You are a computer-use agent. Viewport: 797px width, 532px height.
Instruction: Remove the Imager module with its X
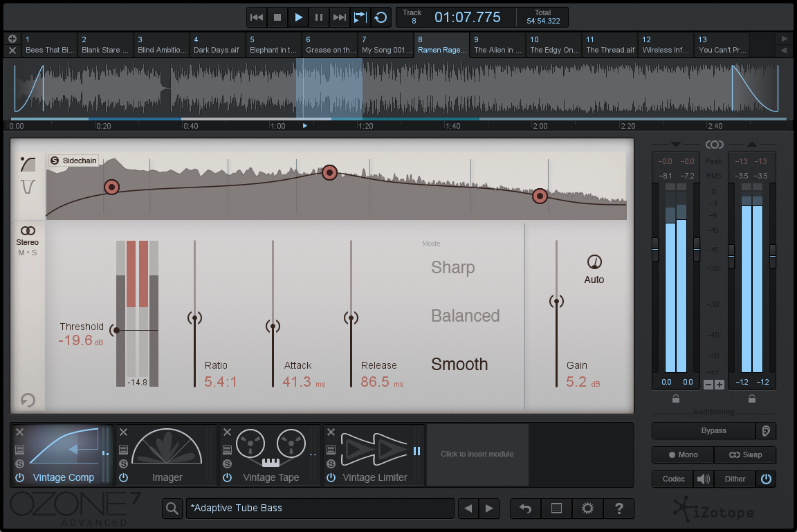(x=123, y=432)
